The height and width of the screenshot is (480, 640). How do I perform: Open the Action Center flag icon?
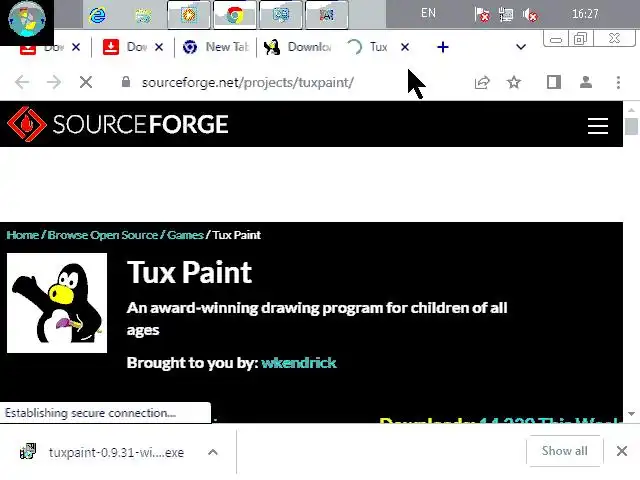[x=482, y=15]
